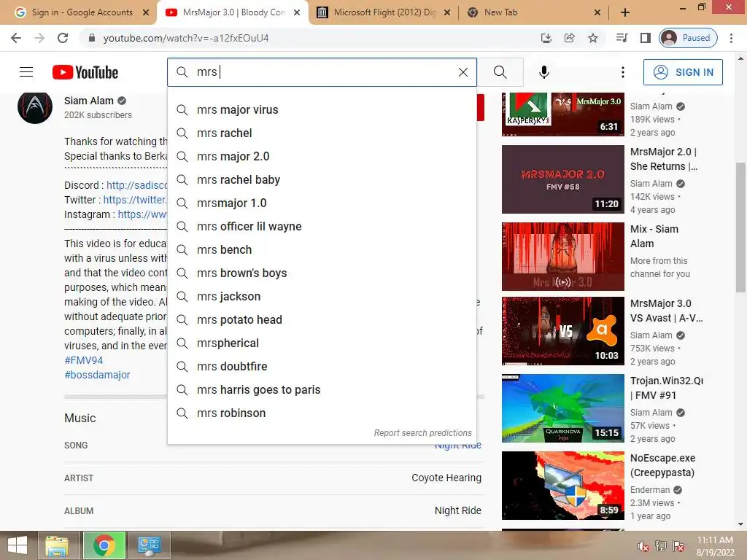Go to the YouTube home logo

click(85, 72)
